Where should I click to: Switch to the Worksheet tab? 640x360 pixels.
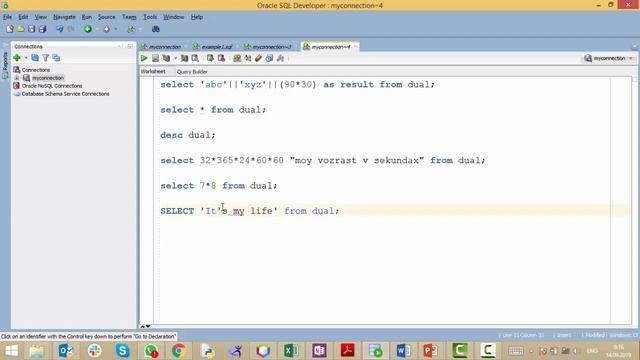(153, 71)
